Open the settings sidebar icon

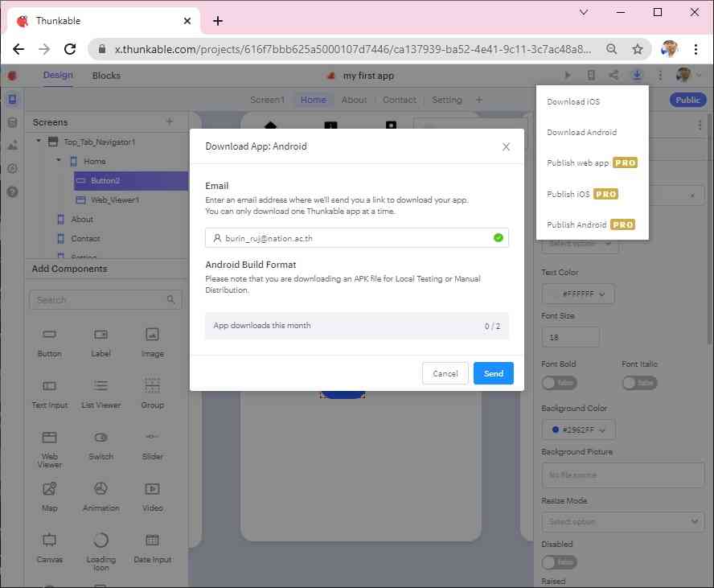[x=13, y=169]
